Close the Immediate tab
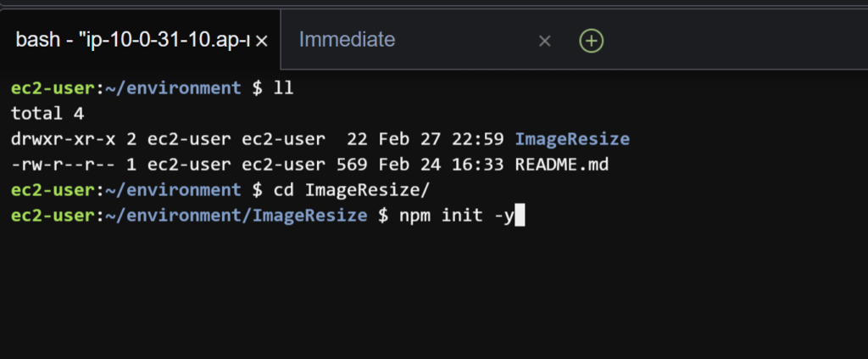The height and width of the screenshot is (359, 868). [545, 40]
